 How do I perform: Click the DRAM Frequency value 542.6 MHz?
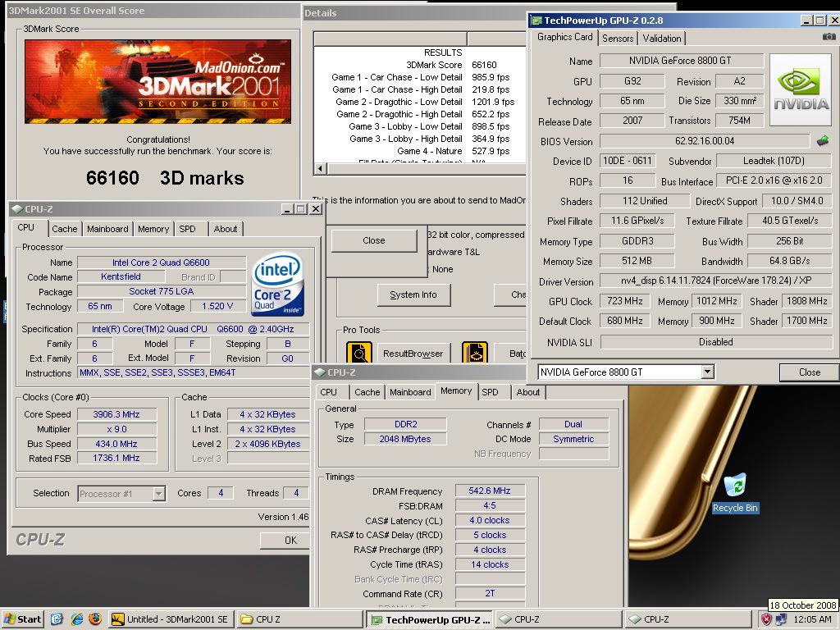[490, 491]
